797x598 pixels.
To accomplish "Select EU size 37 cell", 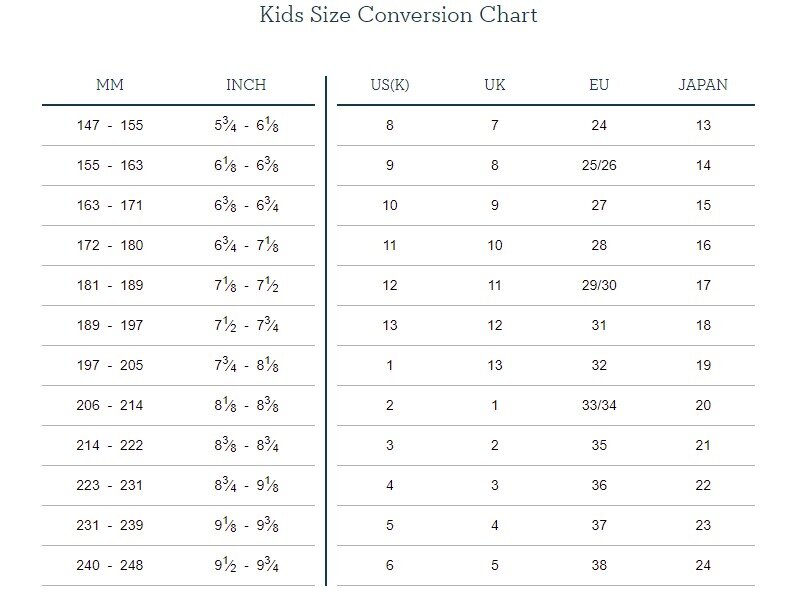I will pos(599,526).
